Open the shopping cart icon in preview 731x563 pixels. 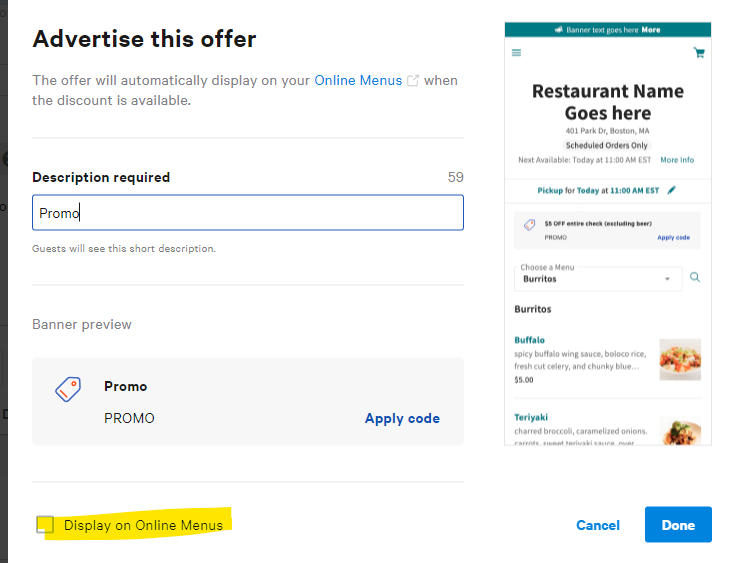(x=699, y=53)
